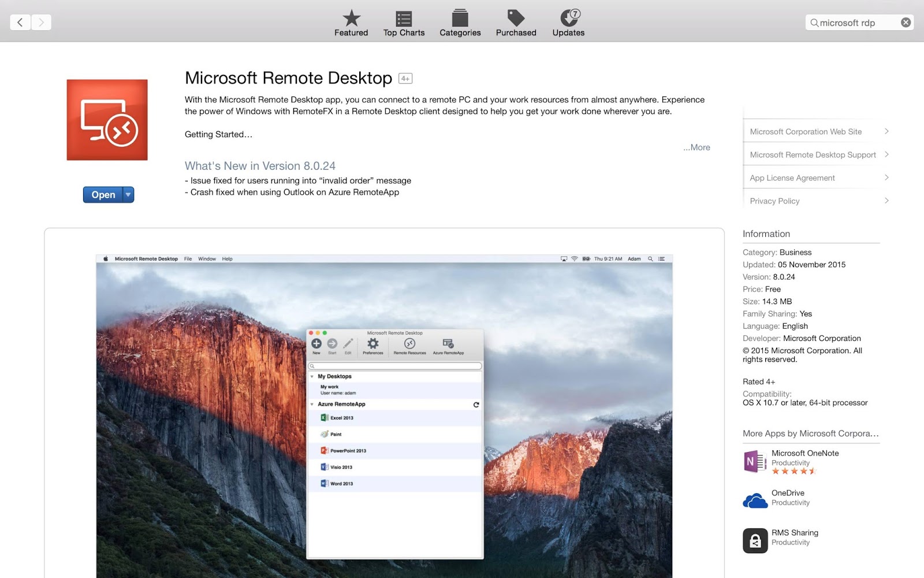Viewport: 924px width, 578px height.
Task: Click chevron beside Remote Desktop Support
Action: coord(886,154)
